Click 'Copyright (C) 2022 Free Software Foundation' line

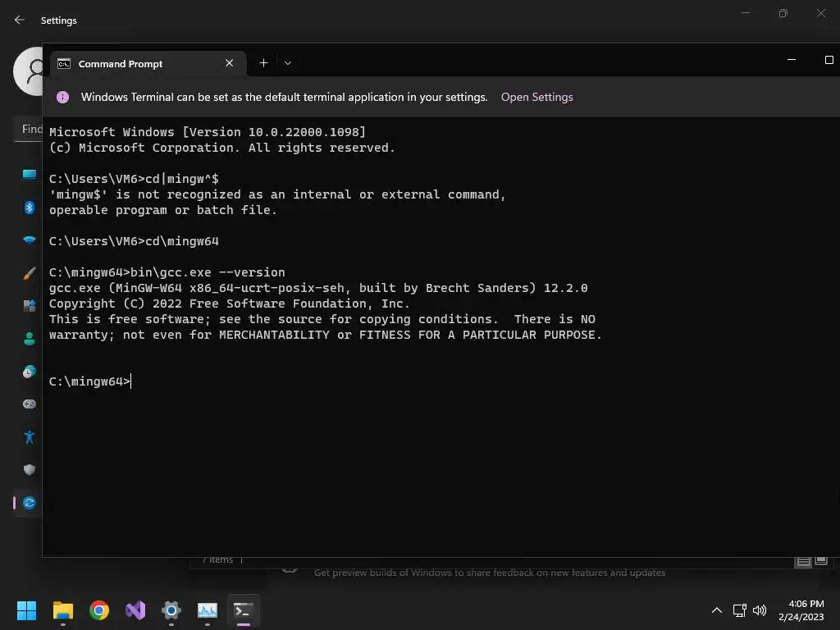(x=230, y=304)
